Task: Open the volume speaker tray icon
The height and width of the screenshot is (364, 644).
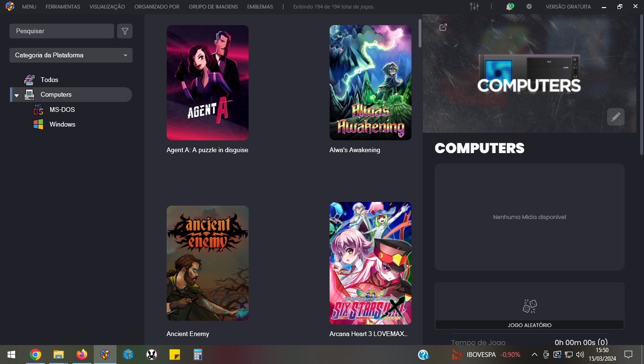Action: click(x=580, y=355)
